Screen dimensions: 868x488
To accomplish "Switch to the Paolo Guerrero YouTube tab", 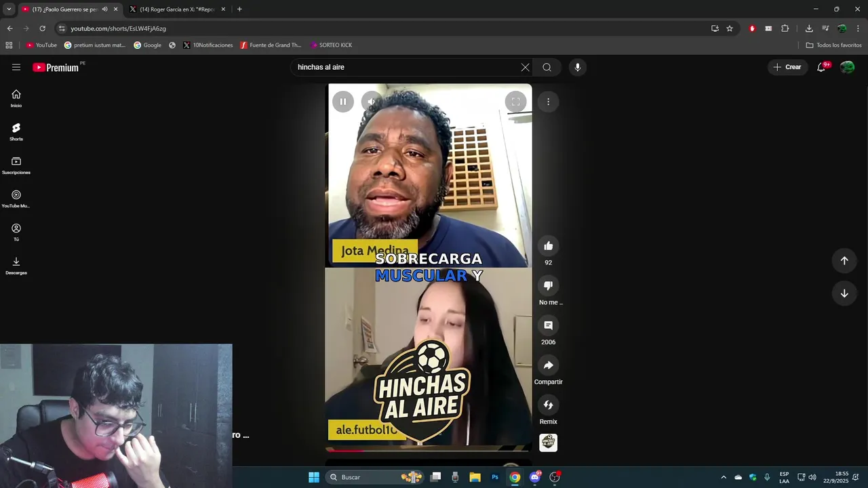I will [x=64, y=9].
